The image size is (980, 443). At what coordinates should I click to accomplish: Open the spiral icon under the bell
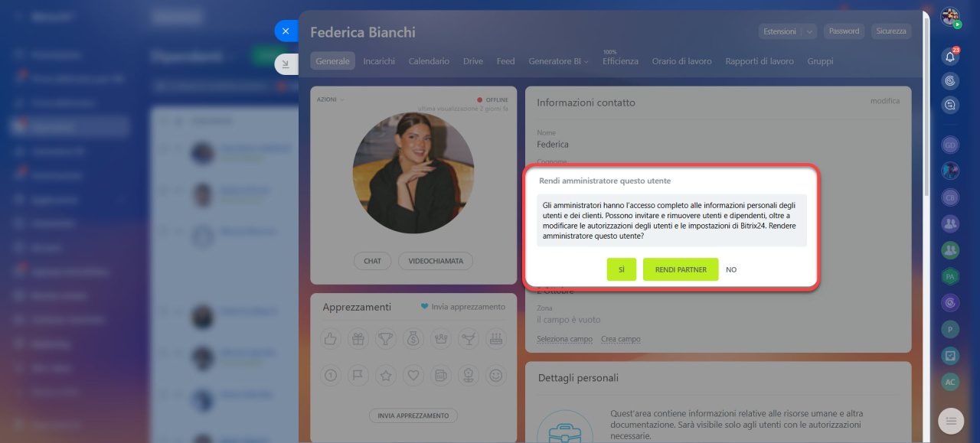tap(950, 80)
